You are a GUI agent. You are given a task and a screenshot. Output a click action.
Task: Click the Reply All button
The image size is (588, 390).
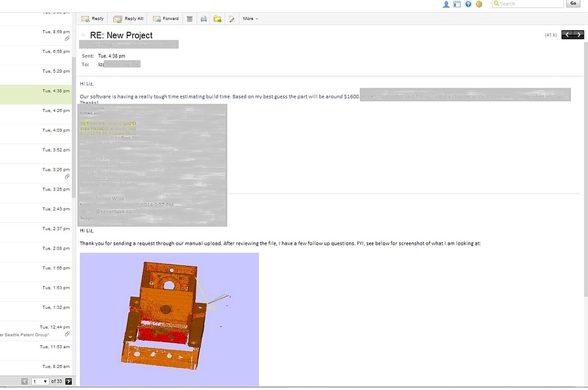pyautogui.click(x=129, y=18)
